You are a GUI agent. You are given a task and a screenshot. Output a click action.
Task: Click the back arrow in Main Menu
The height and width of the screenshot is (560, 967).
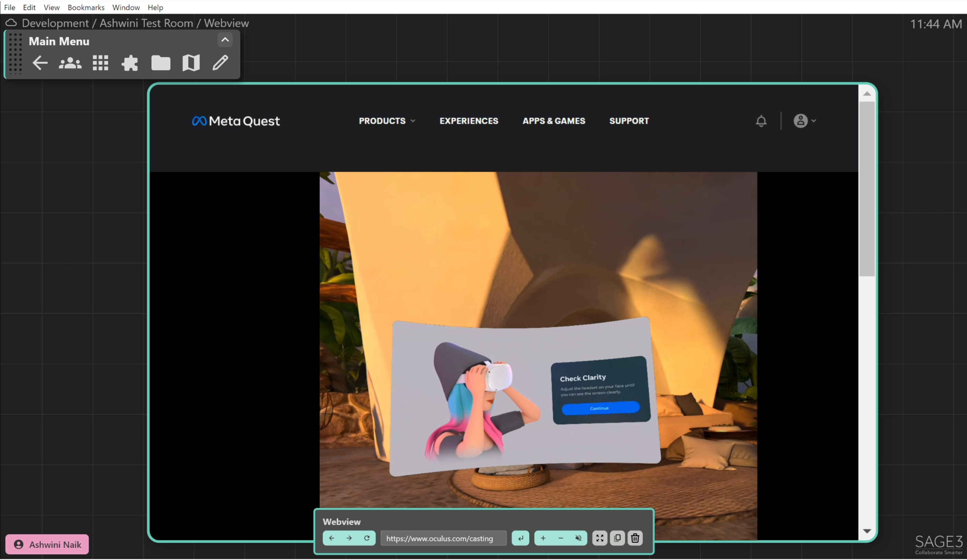coord(40,63)
